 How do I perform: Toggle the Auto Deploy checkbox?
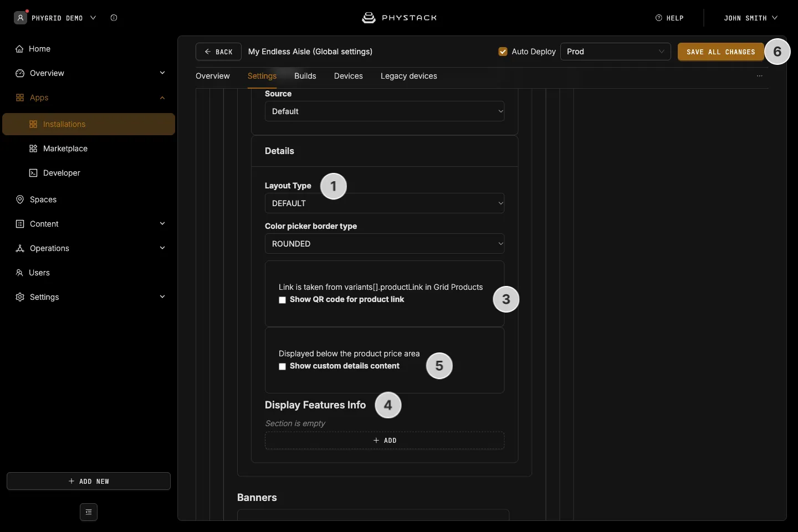click(503, 52)
